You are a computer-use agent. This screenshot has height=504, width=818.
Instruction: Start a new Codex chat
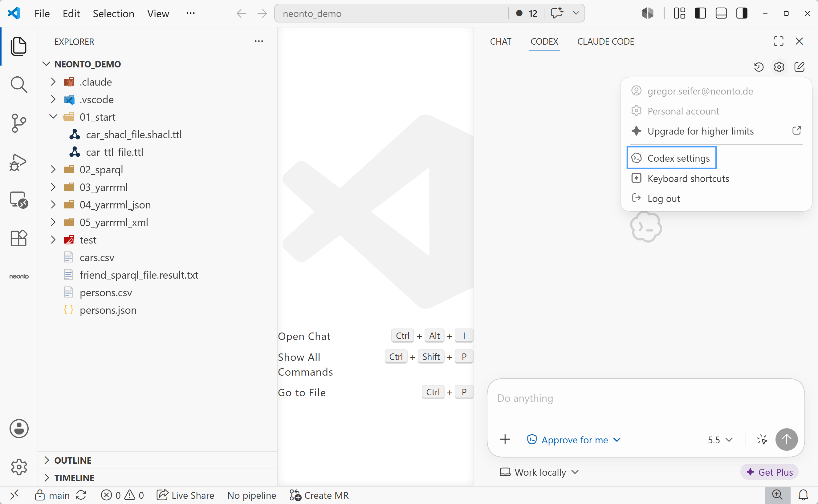click(x=799, y=67)
